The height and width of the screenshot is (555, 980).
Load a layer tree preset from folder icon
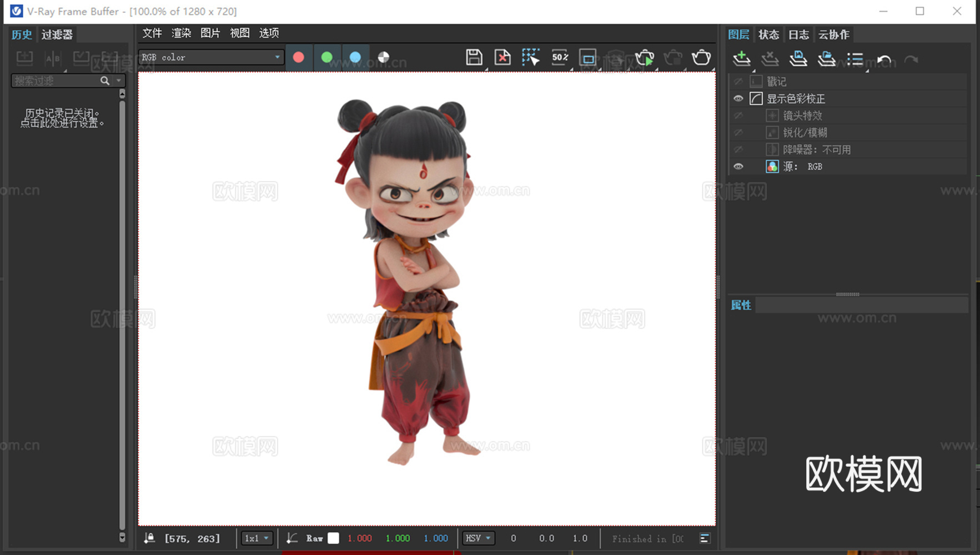click(826, 58)
